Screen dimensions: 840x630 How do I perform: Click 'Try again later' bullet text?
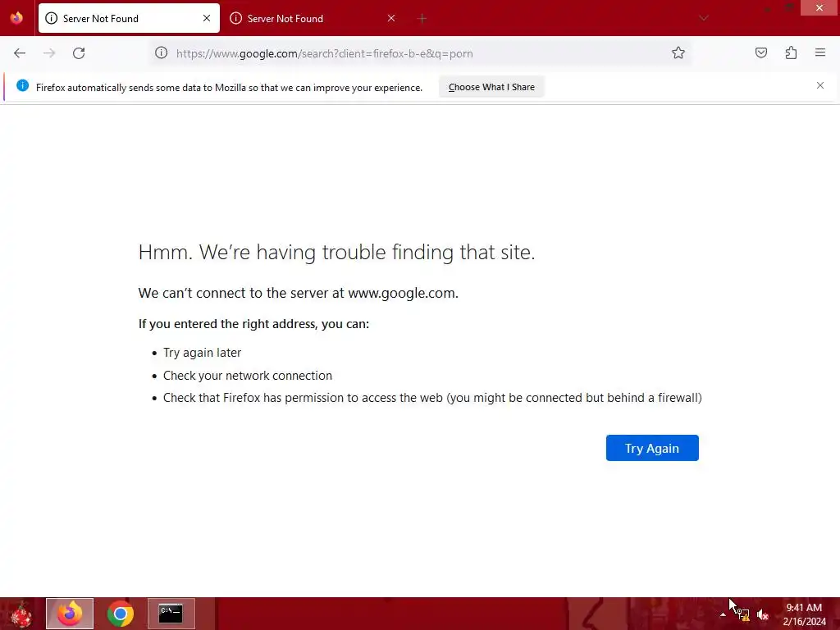(202, 353)
